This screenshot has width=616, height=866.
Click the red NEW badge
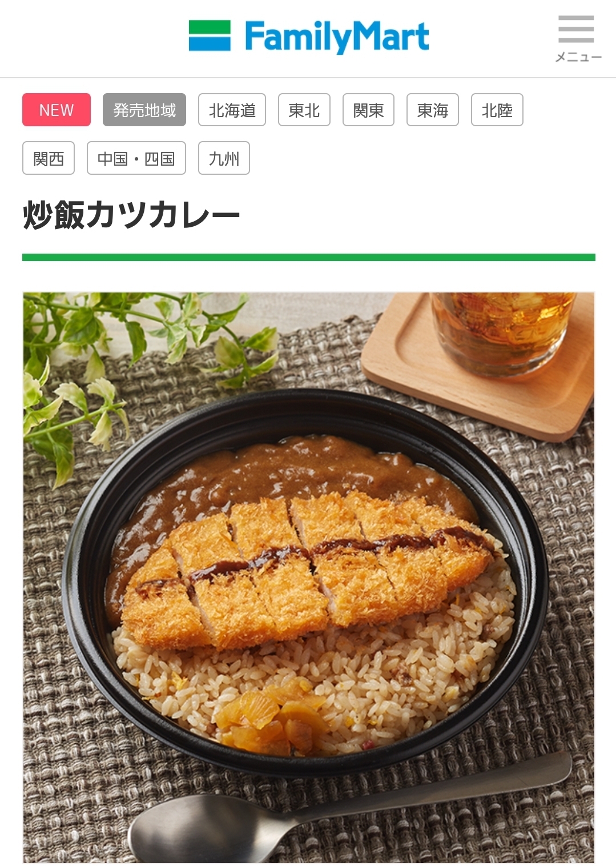click(x=57, y=110)
